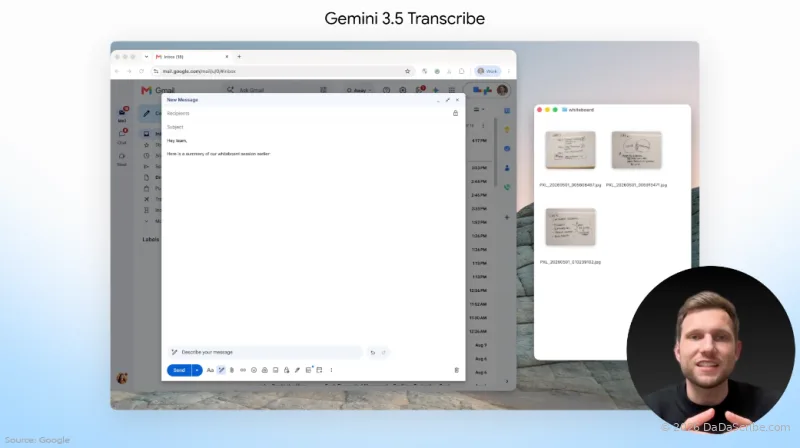The image size is (800, 448).
Task: Open the Chrome tab search chevron
Action: [146, 57]
